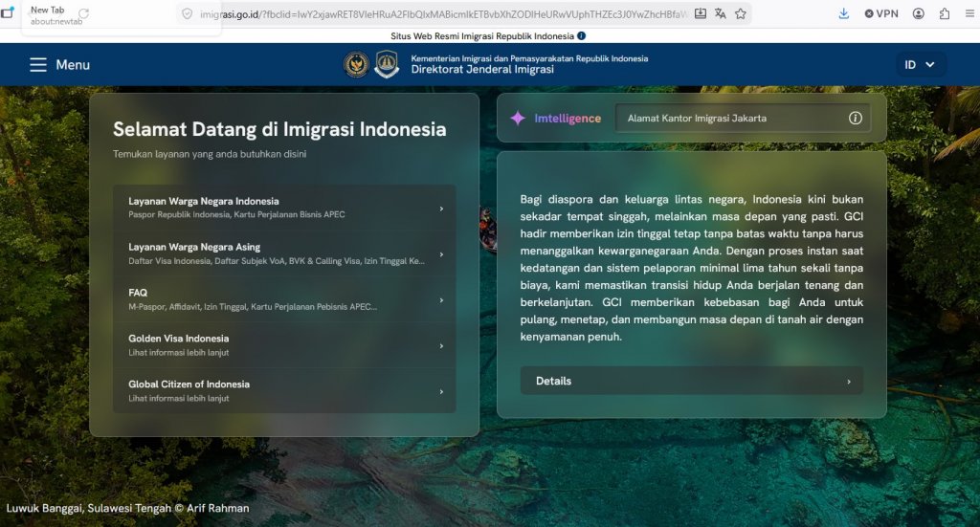Viewport: 980px width, 527px height.
Task: Click the info icon in search field
Action: tap(855, 119)
